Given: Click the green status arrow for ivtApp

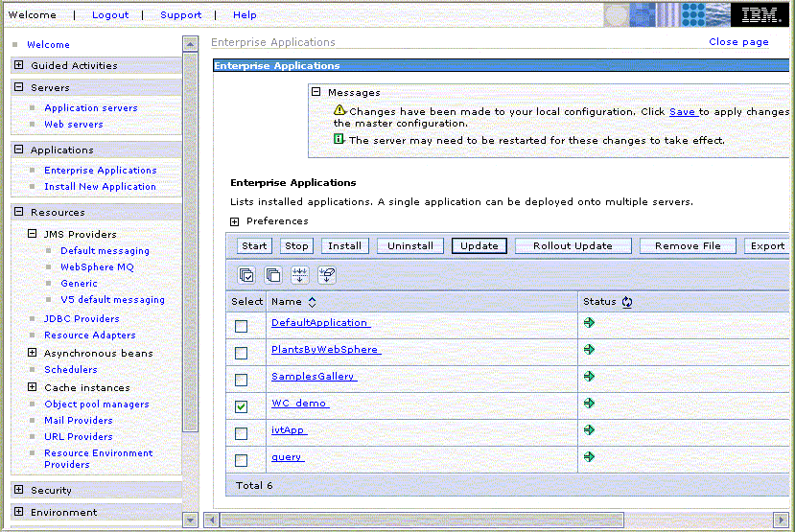Looking at the screenshot, I should click(589, 430).
